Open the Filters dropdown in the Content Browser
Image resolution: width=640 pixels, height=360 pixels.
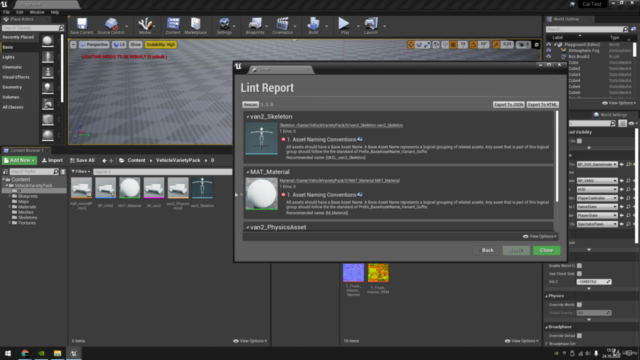click(x=81, y=172)
